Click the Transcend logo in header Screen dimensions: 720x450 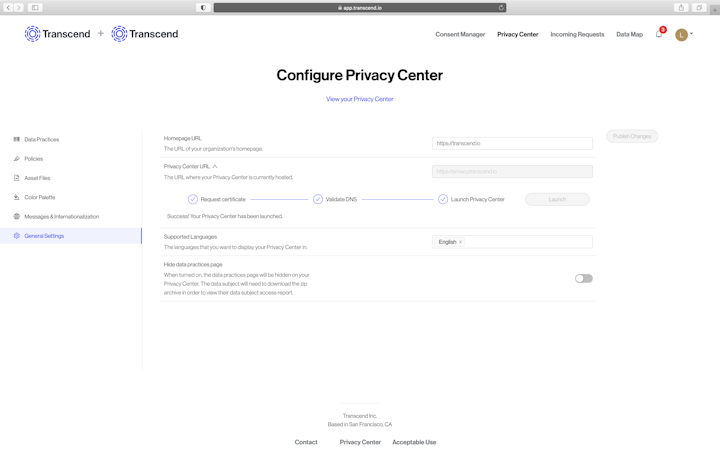point(57,34)
